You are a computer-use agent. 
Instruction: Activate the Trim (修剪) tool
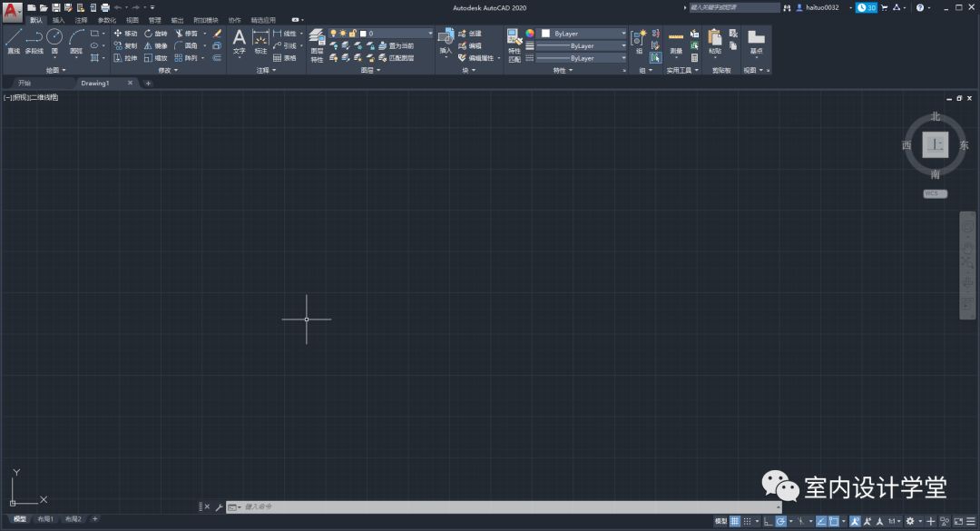pyautogui.click(x=185, y=33)
